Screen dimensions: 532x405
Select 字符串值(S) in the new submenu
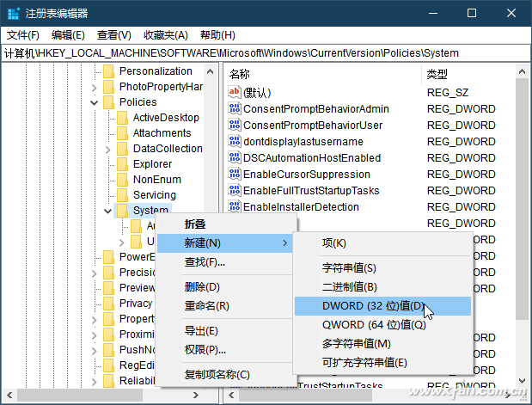pos(382,267)
